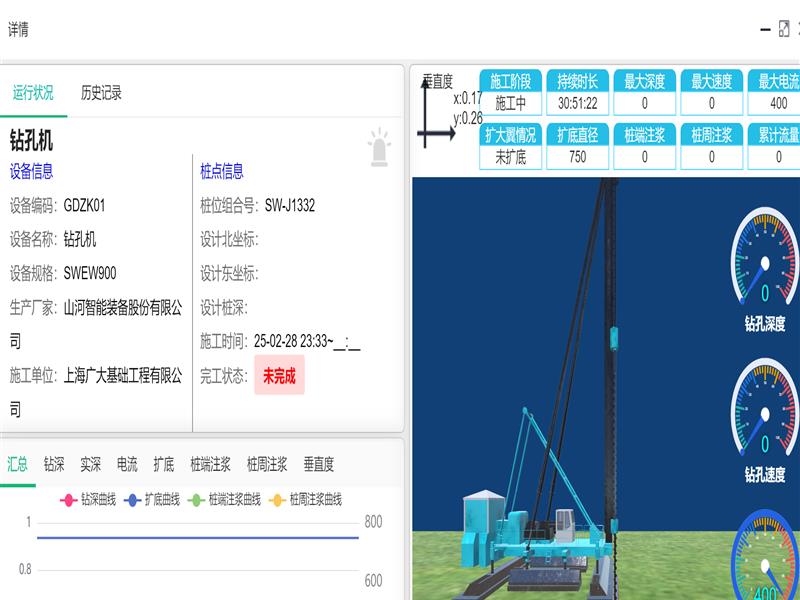Open the 垂直度 chart tab

point(319,464)
